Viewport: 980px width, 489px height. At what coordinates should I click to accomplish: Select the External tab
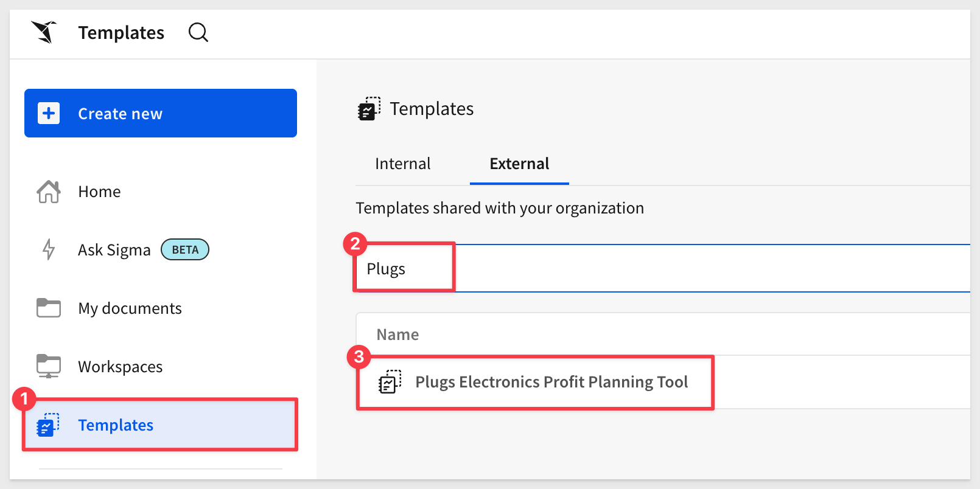519,164
